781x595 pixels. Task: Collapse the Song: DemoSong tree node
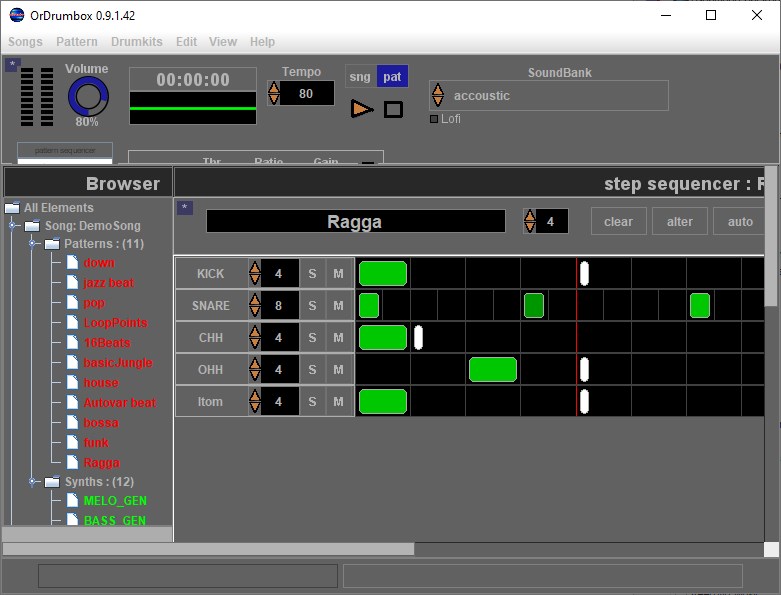tap(12, 226)
